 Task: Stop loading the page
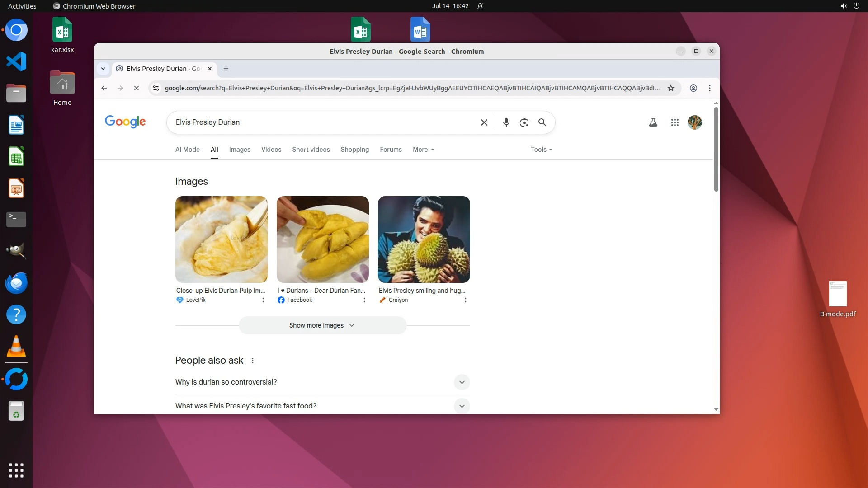[136, 88]
